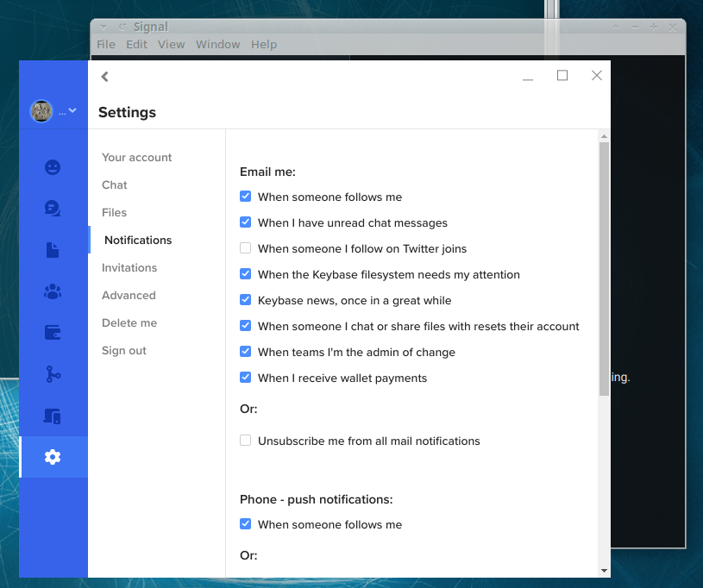The height and width of the screenshot is (588, 703).
Task: Click the Sign out link
Action: (x=122, y=350)
